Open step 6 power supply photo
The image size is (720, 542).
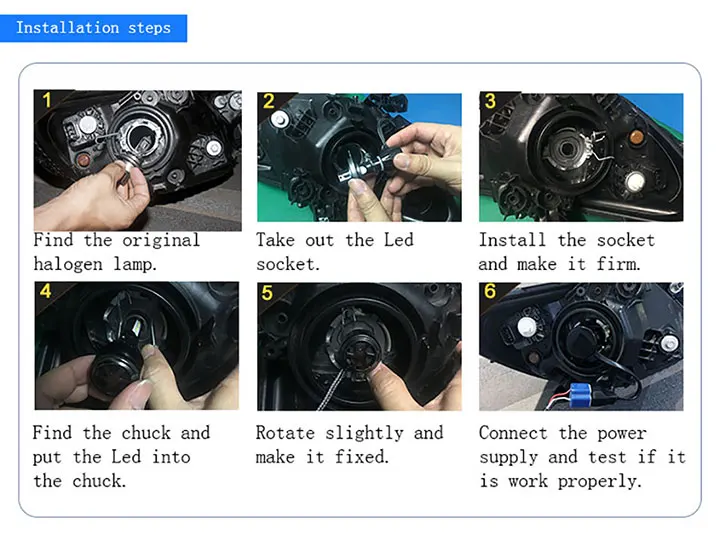click(x=581, y=346)
